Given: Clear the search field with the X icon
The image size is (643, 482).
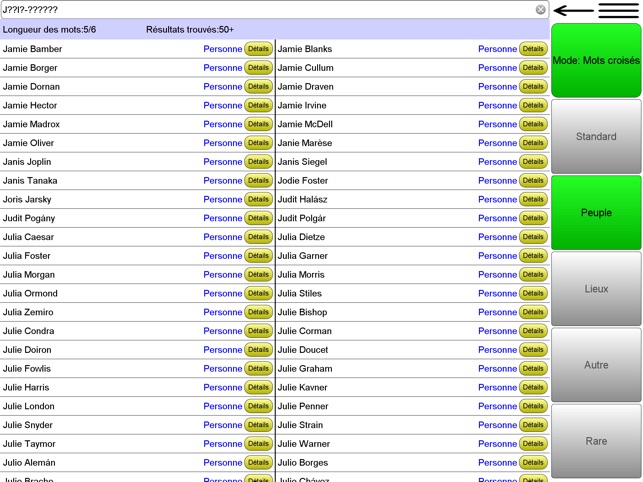Looking at the screenshot, I should click(540, 10).
